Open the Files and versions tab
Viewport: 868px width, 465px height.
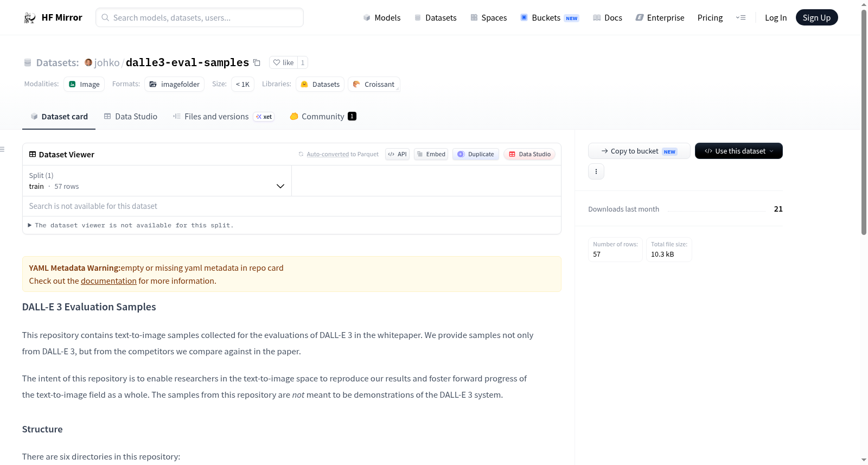pos(224,117)
